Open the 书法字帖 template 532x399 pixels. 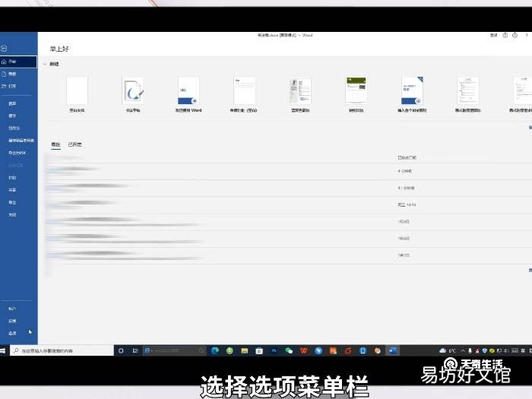point(133,94)
